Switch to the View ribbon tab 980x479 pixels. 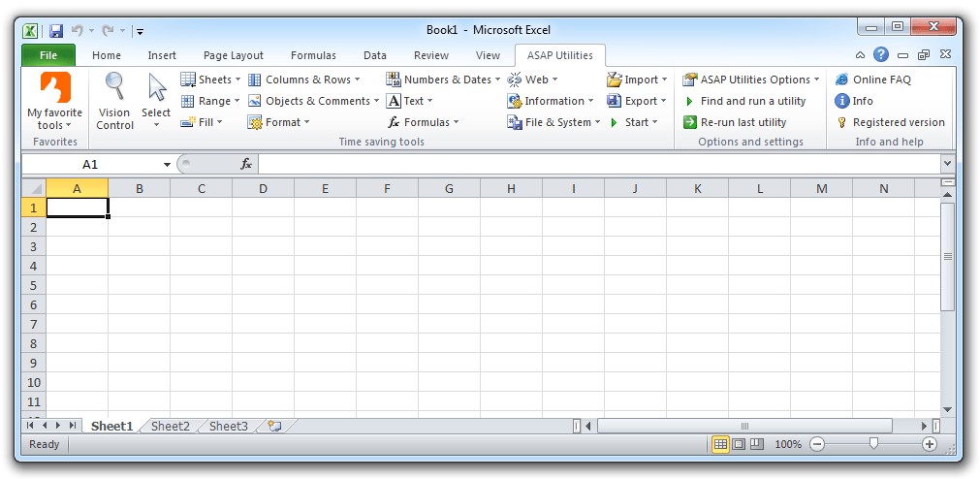coord(488,55)
